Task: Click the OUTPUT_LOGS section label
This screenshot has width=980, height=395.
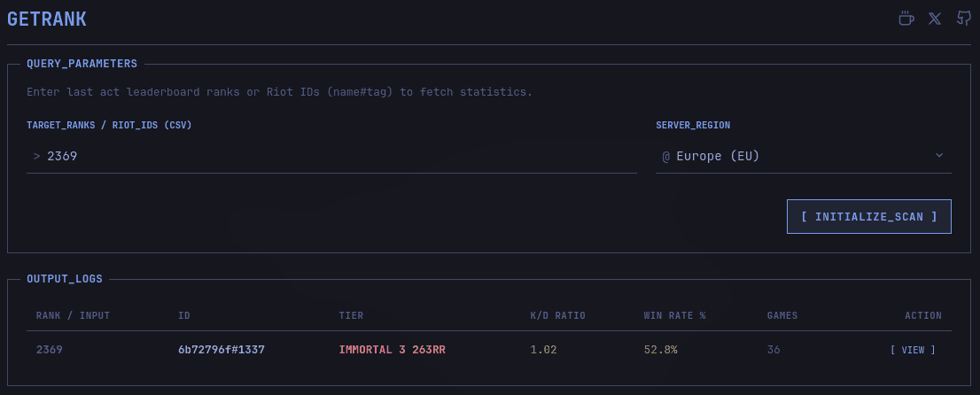Action: tap(65, 279)
